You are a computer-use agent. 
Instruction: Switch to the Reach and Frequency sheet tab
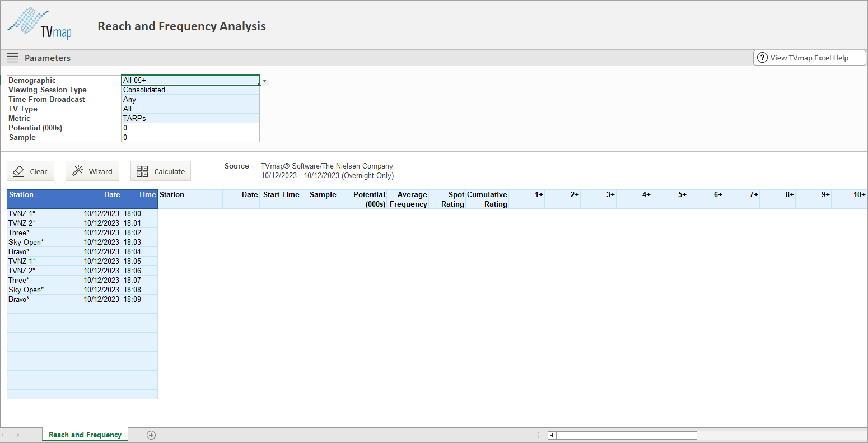click(x=85, y=435)
